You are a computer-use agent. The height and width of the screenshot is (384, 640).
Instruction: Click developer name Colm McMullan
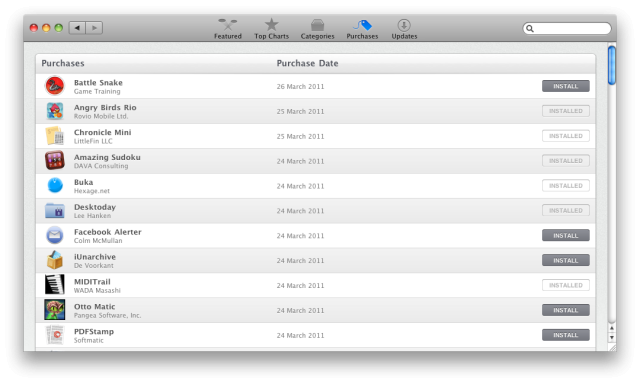pos(98,241)
